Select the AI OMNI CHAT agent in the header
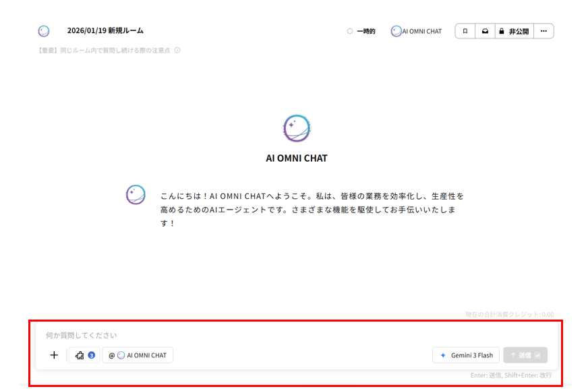Image resolution: width=588 pixels, height=389 pixels. click(x=416, y=30)
